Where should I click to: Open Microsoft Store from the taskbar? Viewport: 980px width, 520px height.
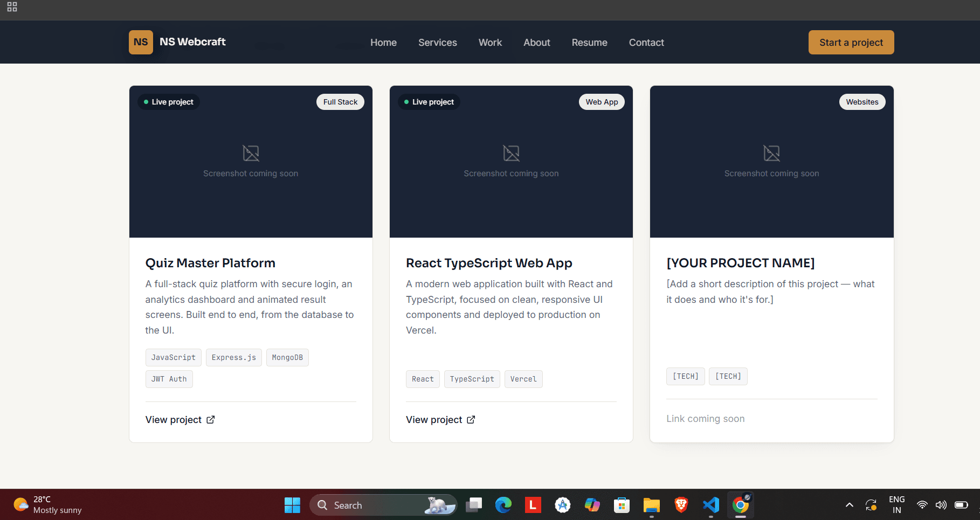[622, 505]
